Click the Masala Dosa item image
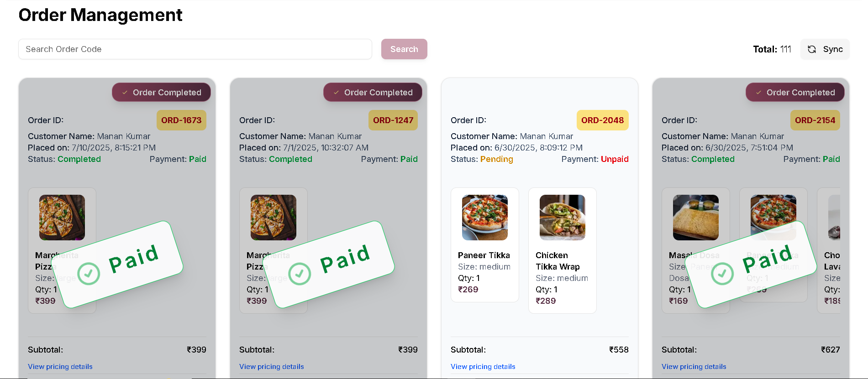868x379 pixels. tap(696, 218)
